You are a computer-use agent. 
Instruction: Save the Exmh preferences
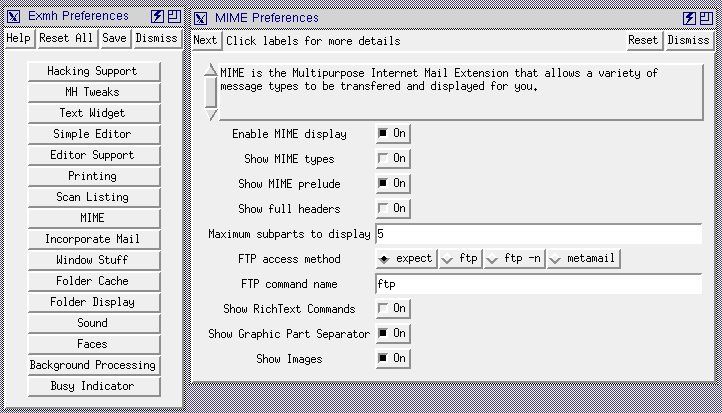(114, 38)
